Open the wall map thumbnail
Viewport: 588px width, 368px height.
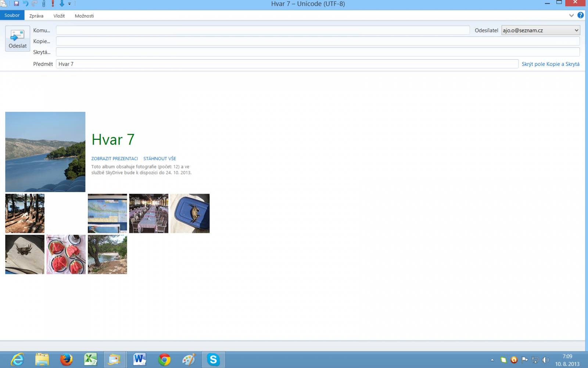click(x=107, y=213)
